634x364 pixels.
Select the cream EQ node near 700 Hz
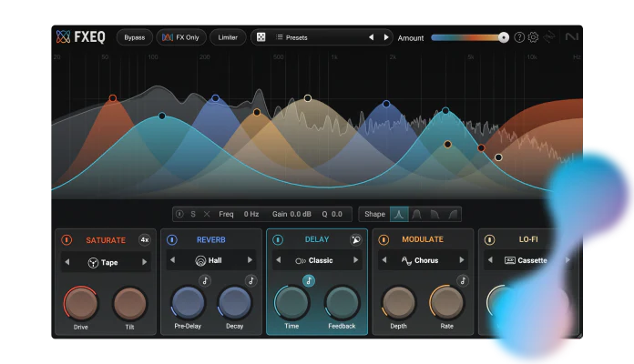coord(308,98)
